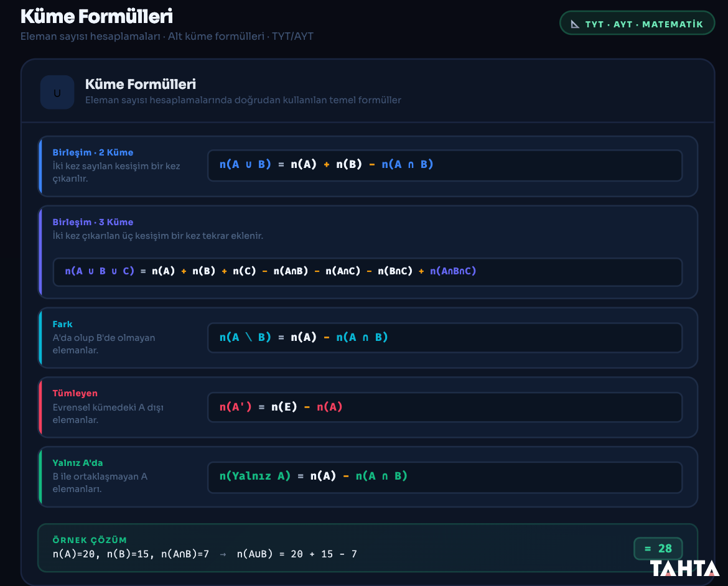Screen dimensions: 728x586
Task: Click the main Küme Formülleri page title
Action: 96,16
